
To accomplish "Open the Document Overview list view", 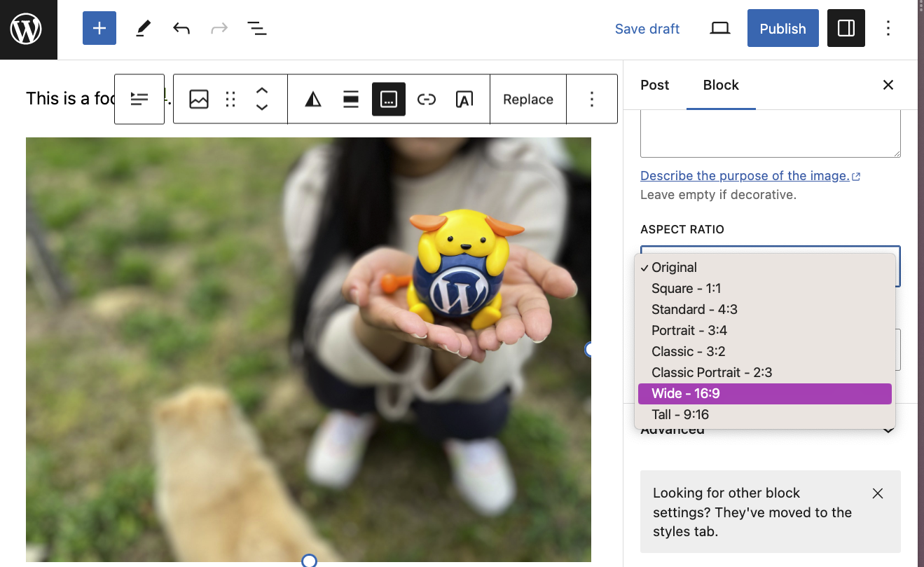I will 256,29.
